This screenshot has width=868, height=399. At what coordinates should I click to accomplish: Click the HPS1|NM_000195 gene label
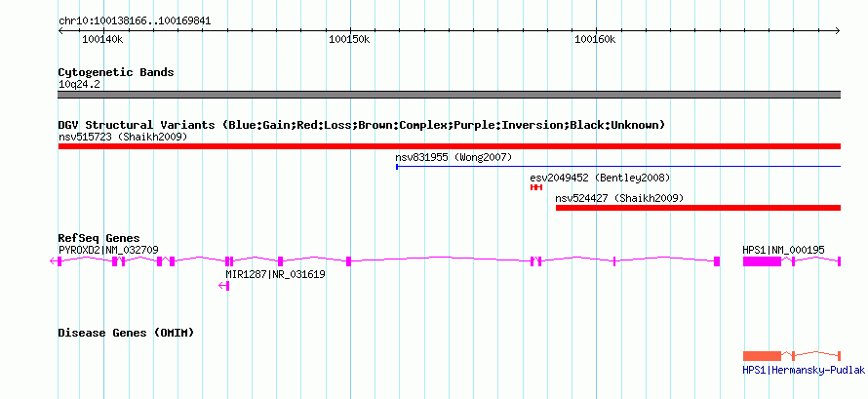(x=783, y=250)
